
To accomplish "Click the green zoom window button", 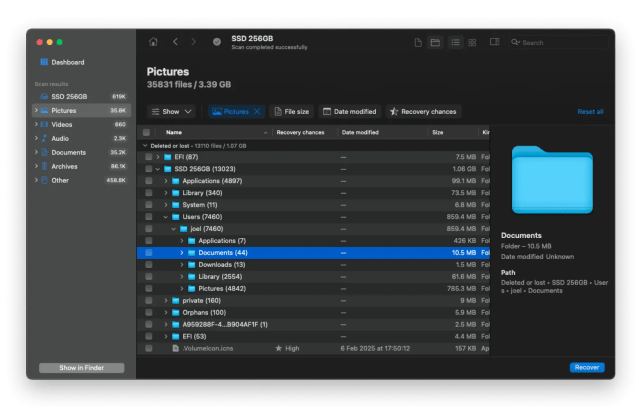I will (x=59, y=42).
